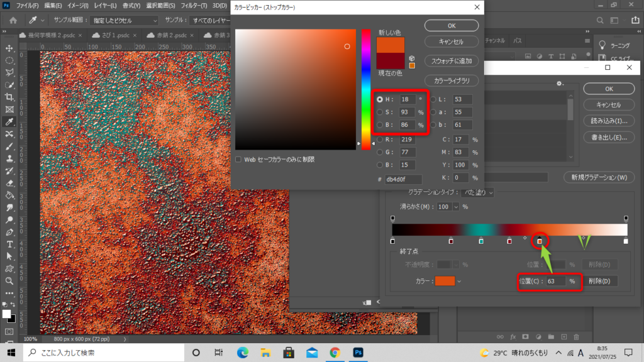This screenshot has width=644, height=362.
Task: Click the orange カラー swatch in gradient editor
Action: [445, 281]
